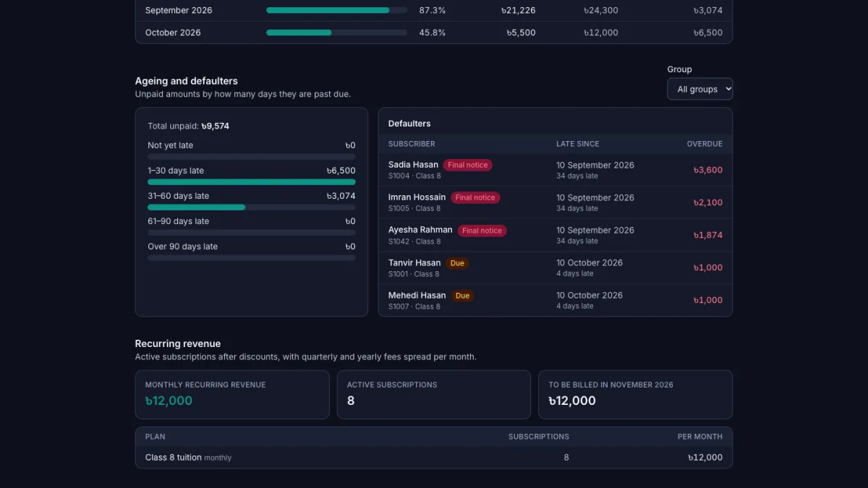Image resolution: width=868 pixels, height=488 pixels.
Task: Click the Not yet late label
Action: coord(171,145)
